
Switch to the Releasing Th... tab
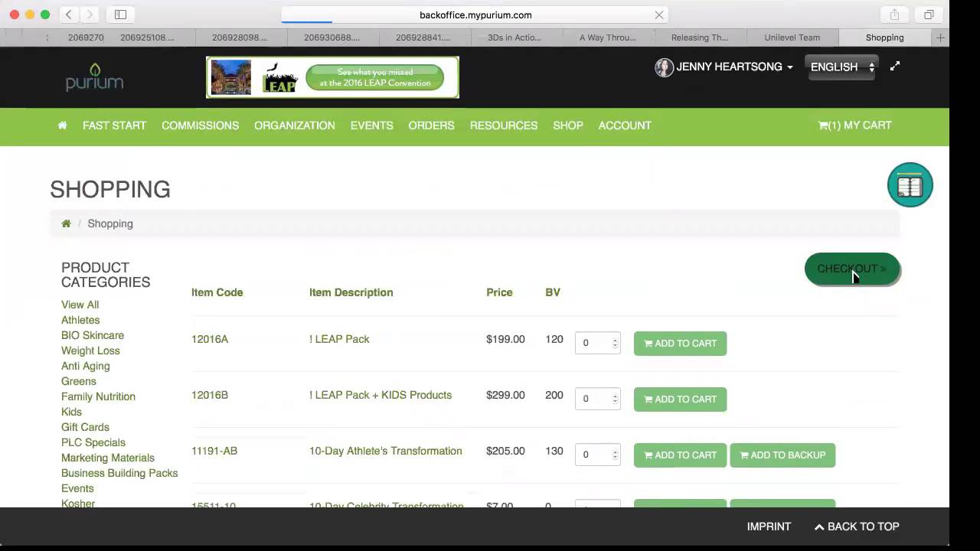(x=700, y=37)
